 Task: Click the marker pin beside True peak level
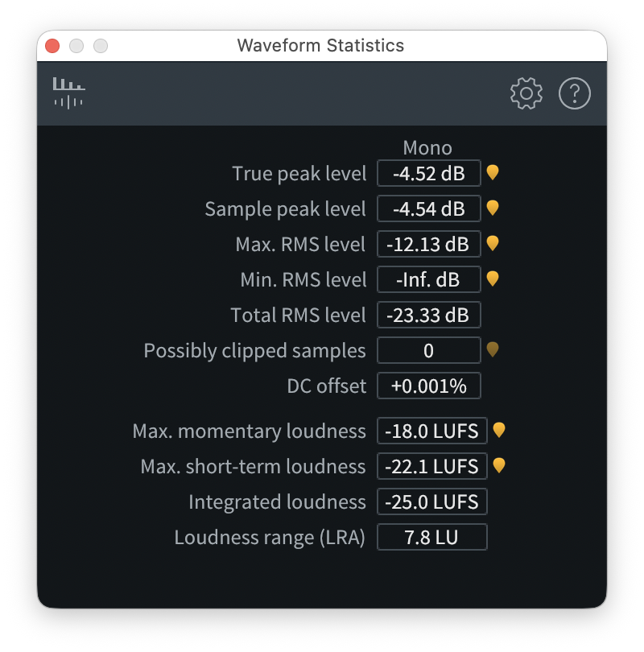click(493, 172)
